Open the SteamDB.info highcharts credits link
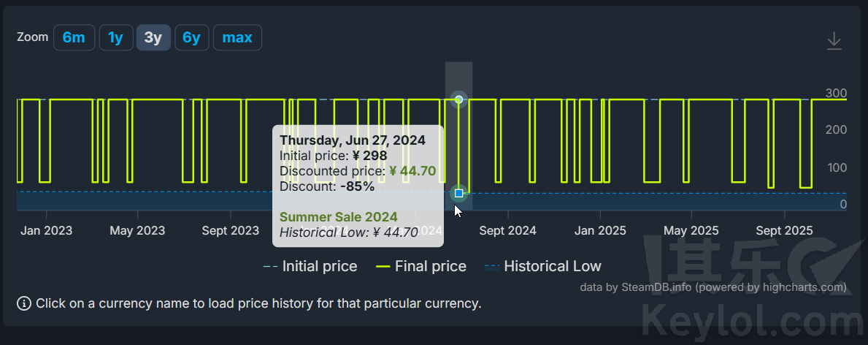Viewport: 868px width, 345px height. pyautogui.click(x=713, y=287)
